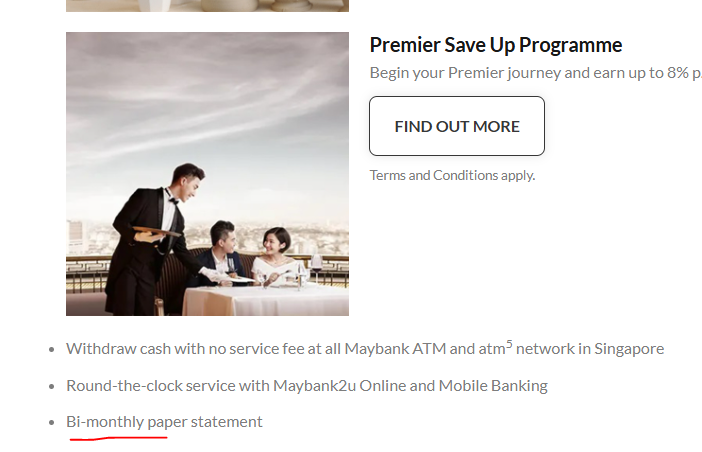Screen dimensions: 702x452
Task: Select the Premier Save Up Programme heading
Action: pyautogui.click(x=496, y=45)
